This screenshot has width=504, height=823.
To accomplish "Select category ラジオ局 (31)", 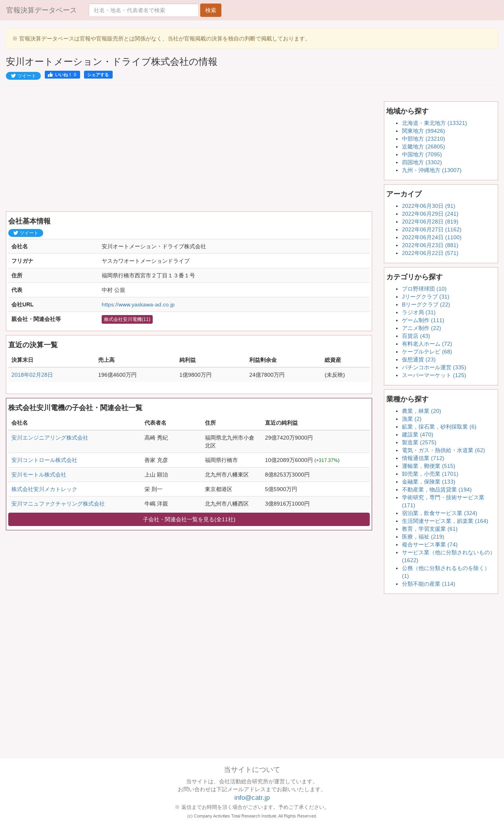I will pos(419,312).
